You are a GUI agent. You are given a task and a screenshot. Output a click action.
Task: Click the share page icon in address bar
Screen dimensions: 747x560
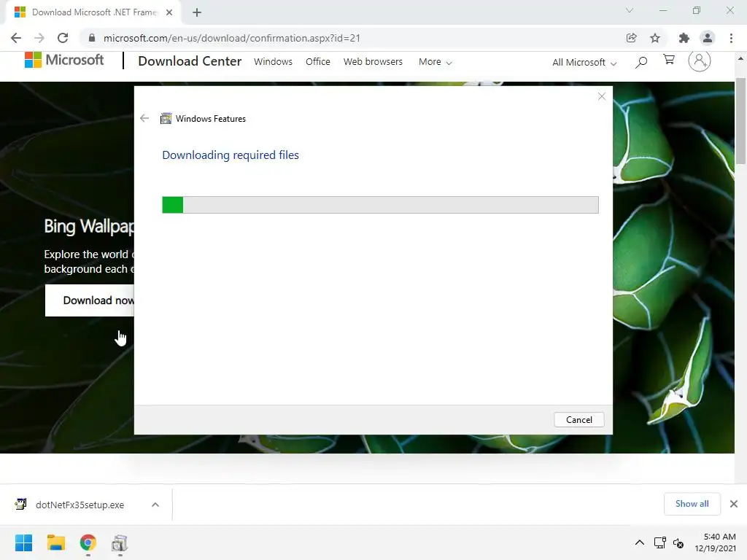pos(632,38)
